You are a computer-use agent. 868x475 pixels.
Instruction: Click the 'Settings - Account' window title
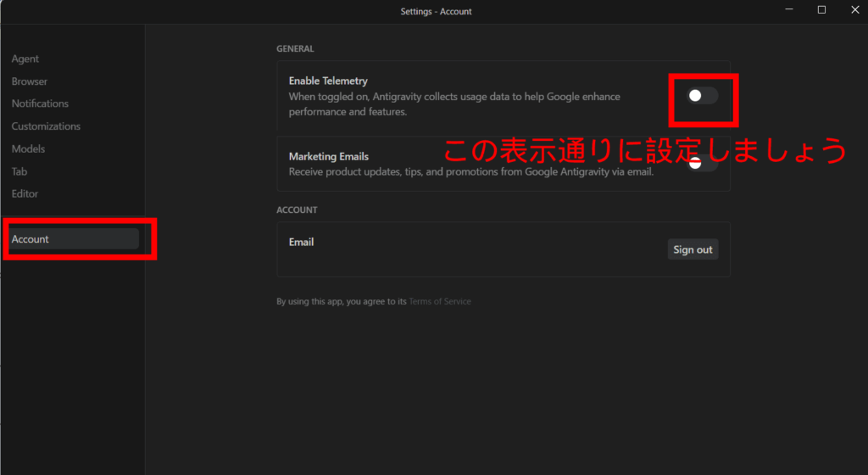tap(436, 11)
